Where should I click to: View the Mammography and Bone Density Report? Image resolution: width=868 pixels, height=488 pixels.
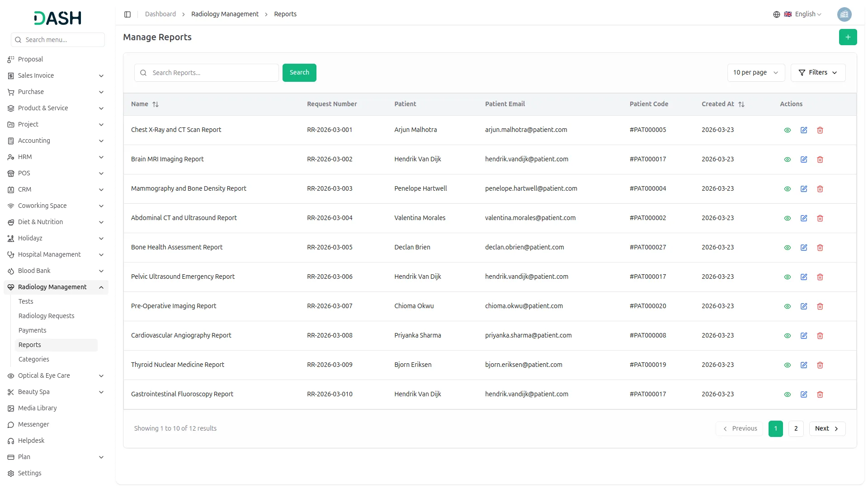point(787,189)
